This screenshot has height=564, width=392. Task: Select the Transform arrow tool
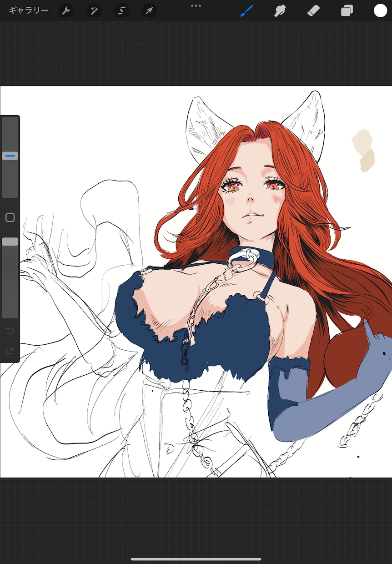[x=149, y=10]
